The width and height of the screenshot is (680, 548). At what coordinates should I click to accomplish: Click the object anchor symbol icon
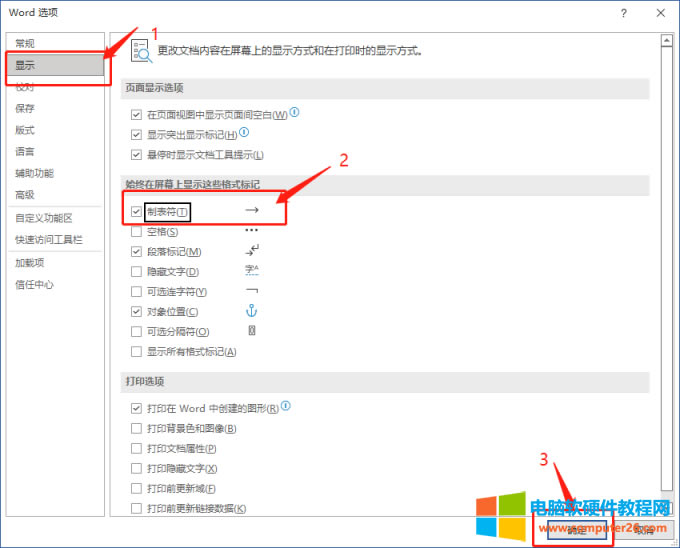(x=252, y=310)
